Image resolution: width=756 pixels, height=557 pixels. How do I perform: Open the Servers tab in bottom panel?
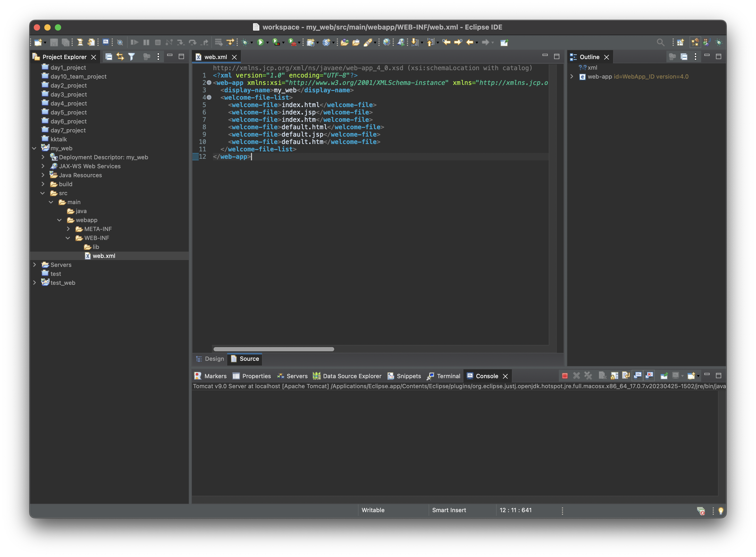(292, 376)
